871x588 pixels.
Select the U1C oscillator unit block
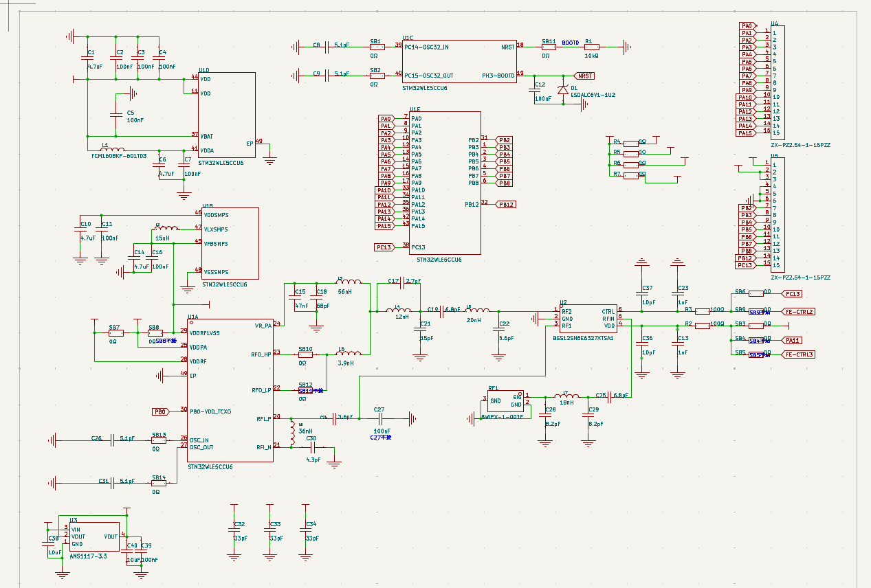click(x=459, y=62)
